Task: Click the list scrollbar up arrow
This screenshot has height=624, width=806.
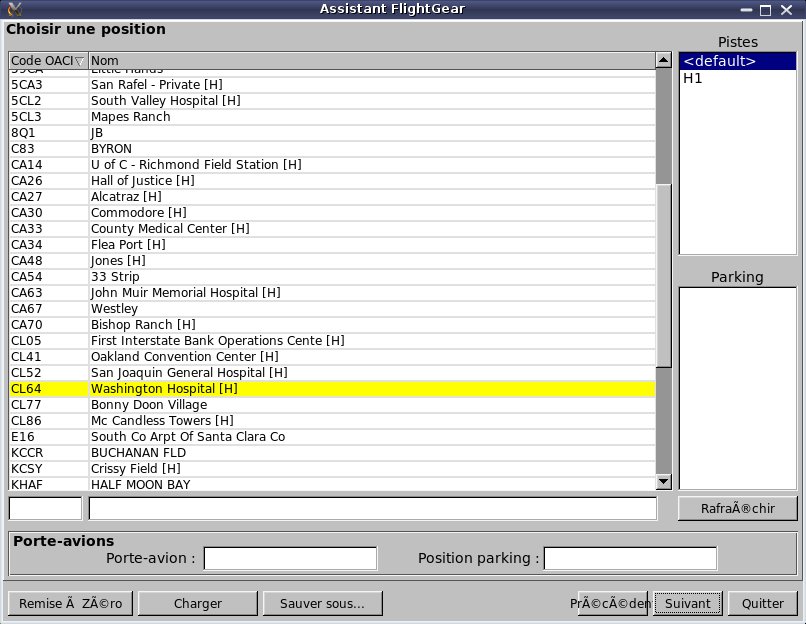Action: (664, 60)
